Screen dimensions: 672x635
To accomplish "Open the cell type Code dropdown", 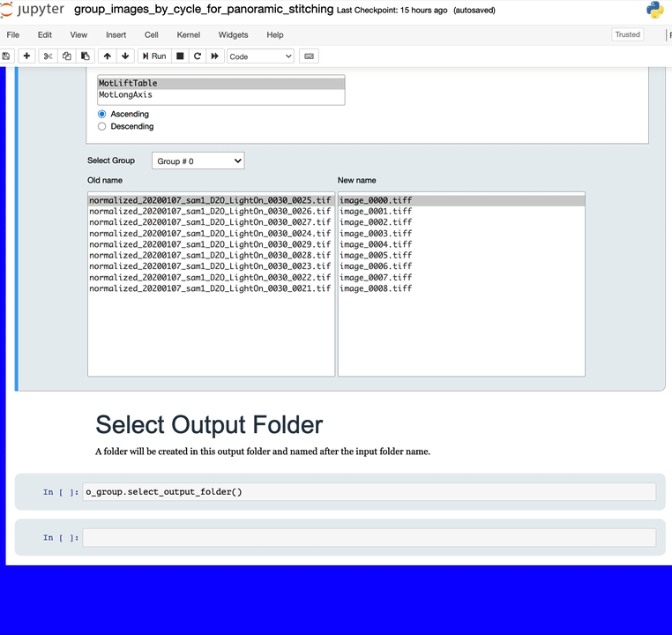I will 260,56.
